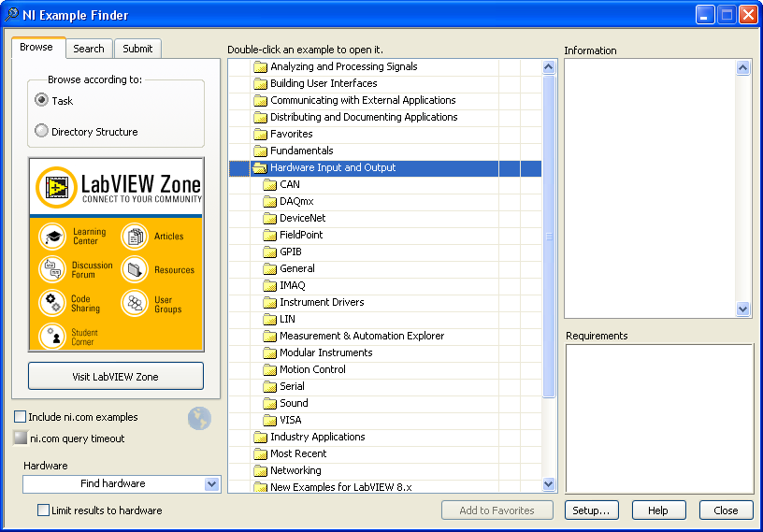The height and width of the screenshot is (532, 763).
Task: Click the globe icon near ni.com examples
Action: [199, 418]
